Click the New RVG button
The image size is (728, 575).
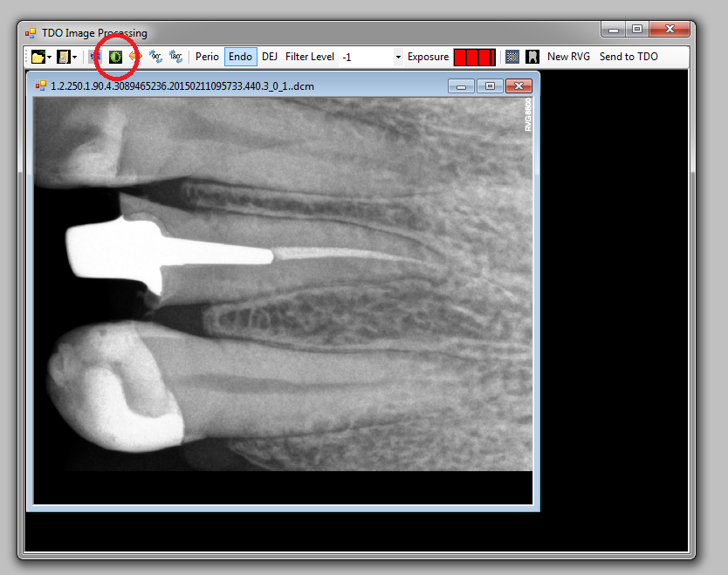point(568,57)
